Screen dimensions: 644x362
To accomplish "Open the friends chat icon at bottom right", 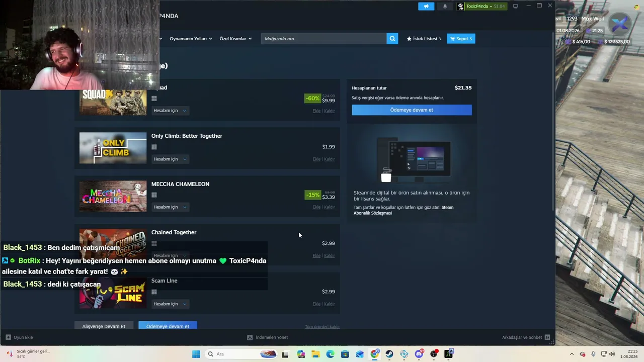I will 547,337.
